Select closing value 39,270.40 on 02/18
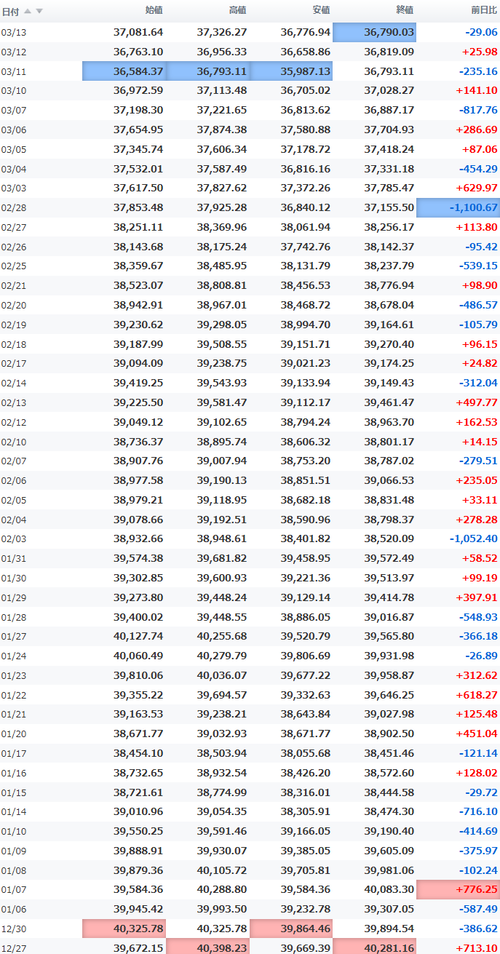Screen dimensions: 500x954 (389, 344)
